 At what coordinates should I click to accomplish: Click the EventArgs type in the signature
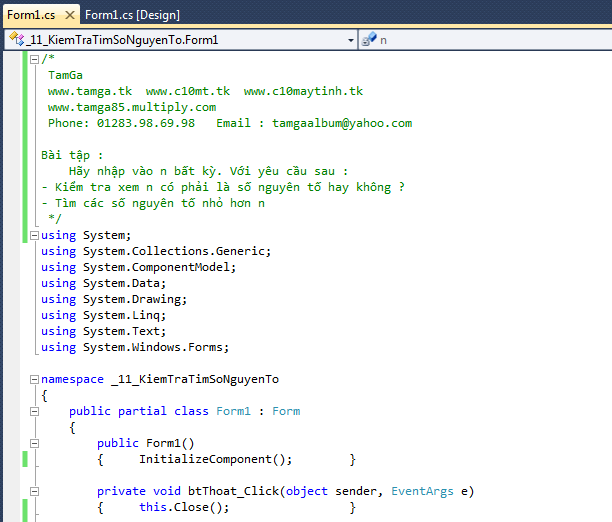pos(422,492)
